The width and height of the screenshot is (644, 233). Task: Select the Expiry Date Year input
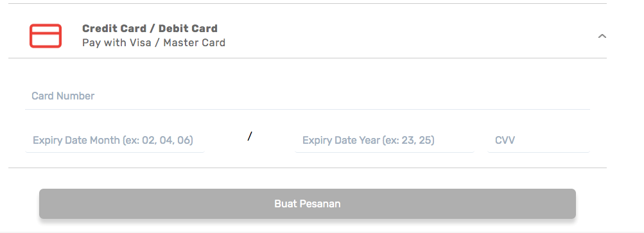coord(385,141)
